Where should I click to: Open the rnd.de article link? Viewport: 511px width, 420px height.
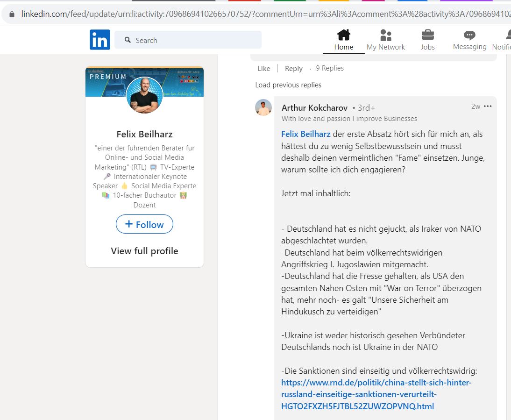tap(376, 394)
